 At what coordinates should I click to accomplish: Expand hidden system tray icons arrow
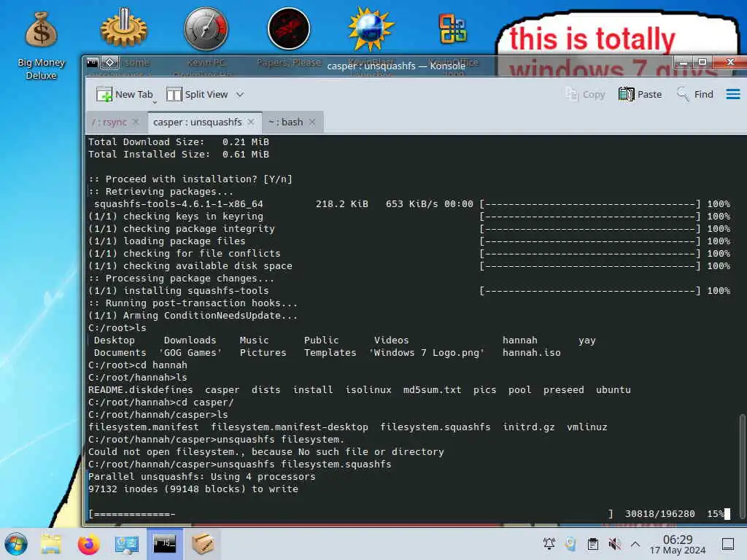point(635,544)
